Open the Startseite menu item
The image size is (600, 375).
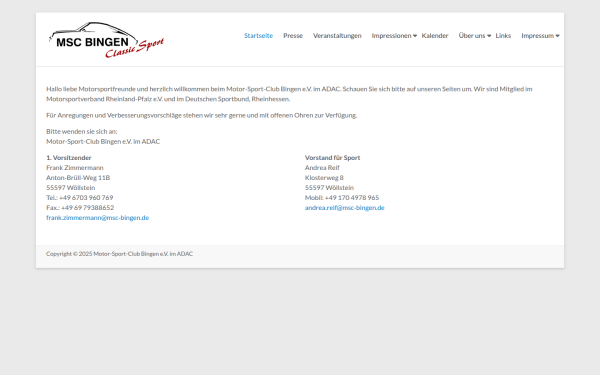pos(258,36)
